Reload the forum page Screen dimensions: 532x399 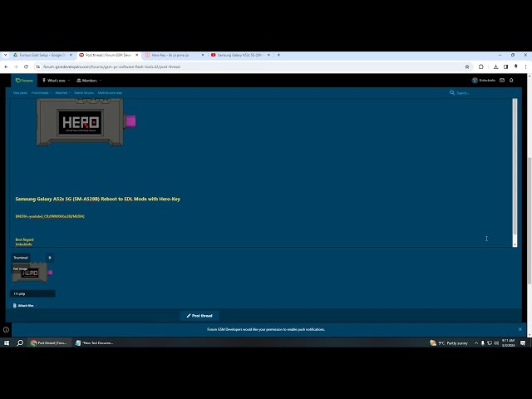26,66
